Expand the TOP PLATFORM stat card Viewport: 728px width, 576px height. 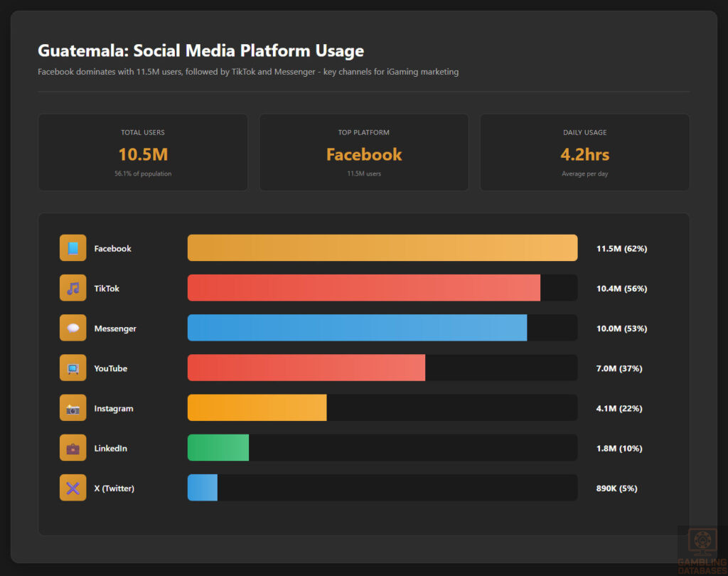363,152
